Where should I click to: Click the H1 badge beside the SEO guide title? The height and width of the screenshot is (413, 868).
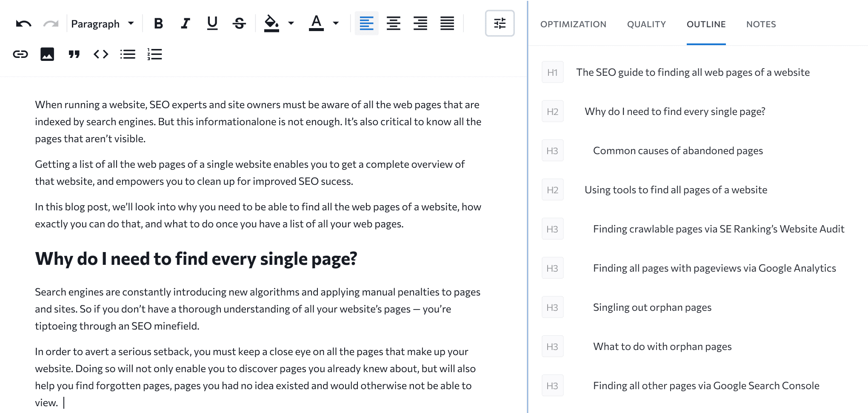coord(552,72)
